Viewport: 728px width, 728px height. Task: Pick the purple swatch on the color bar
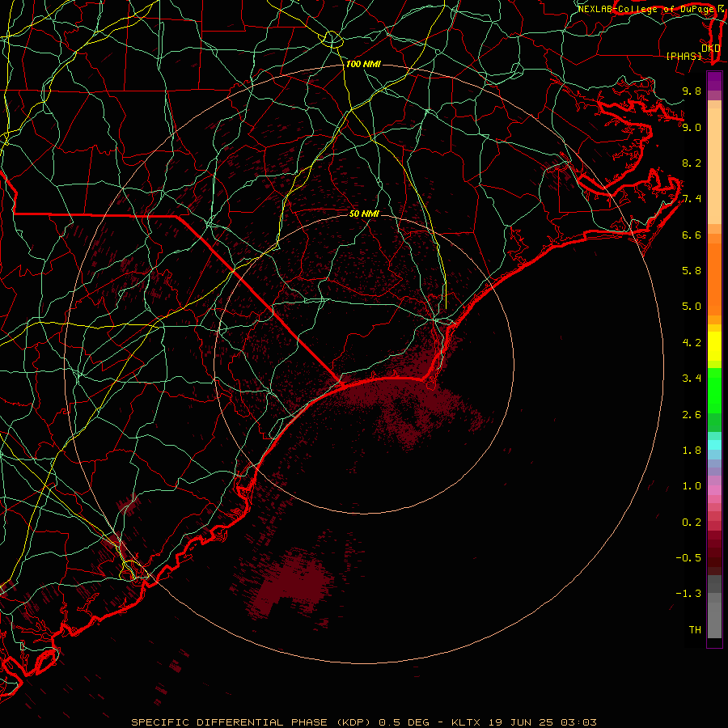714,81
